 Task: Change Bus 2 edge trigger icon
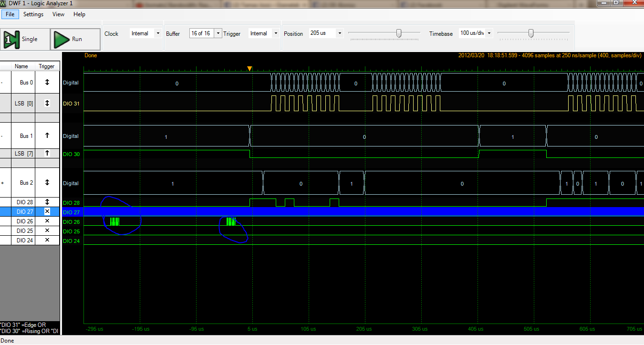(47, 183)
